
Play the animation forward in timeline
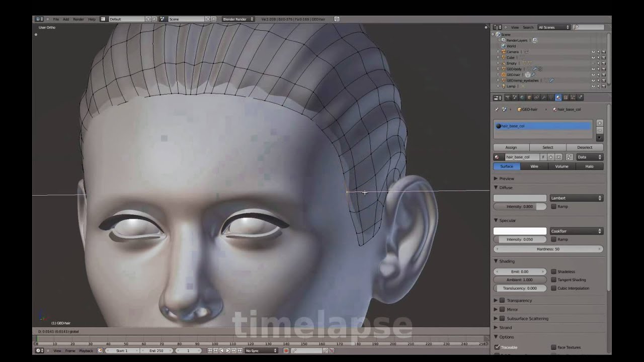coord(228,350)
